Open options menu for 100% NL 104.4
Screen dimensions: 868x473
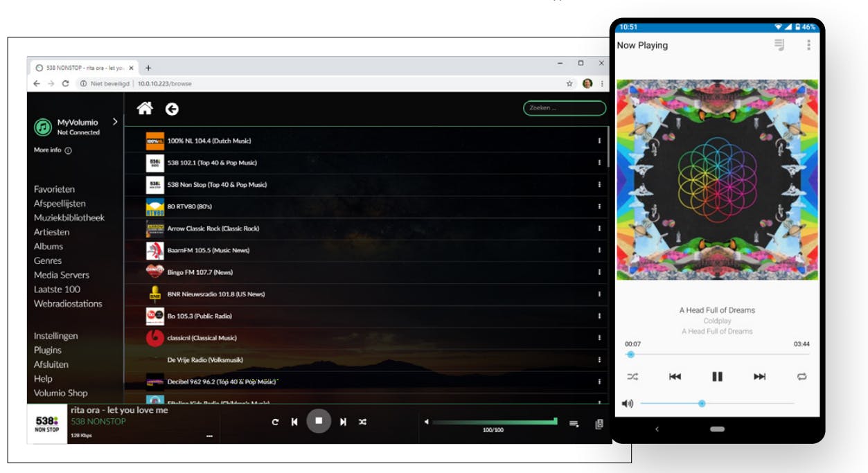pyautogui.click(x=599, y=141)
